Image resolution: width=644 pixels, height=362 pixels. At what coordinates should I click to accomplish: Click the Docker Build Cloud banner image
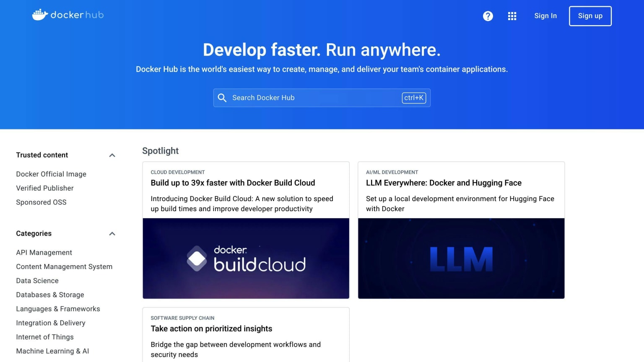pos(246,259)
